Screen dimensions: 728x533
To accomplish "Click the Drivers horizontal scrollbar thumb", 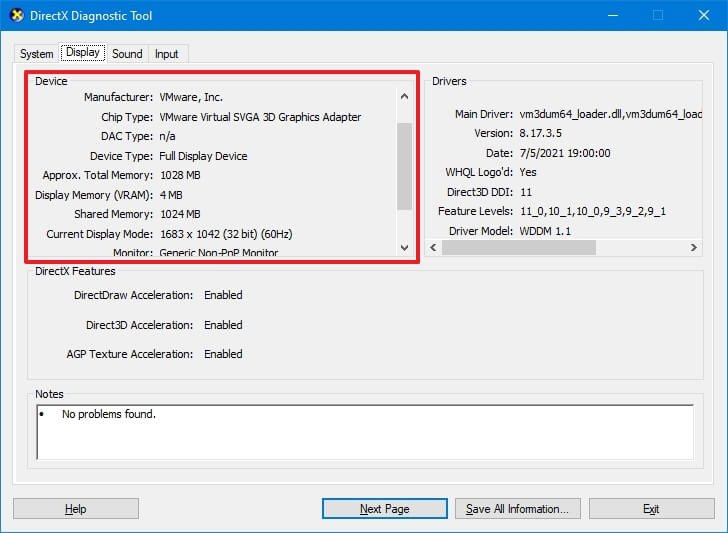I will [x=519, y=247].
